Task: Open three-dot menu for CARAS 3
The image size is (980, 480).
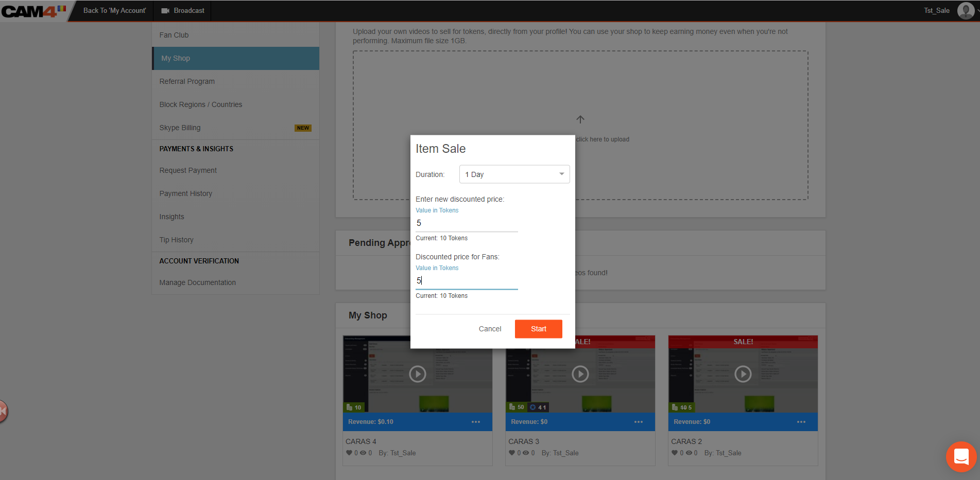Action: (x=638, y=422)
